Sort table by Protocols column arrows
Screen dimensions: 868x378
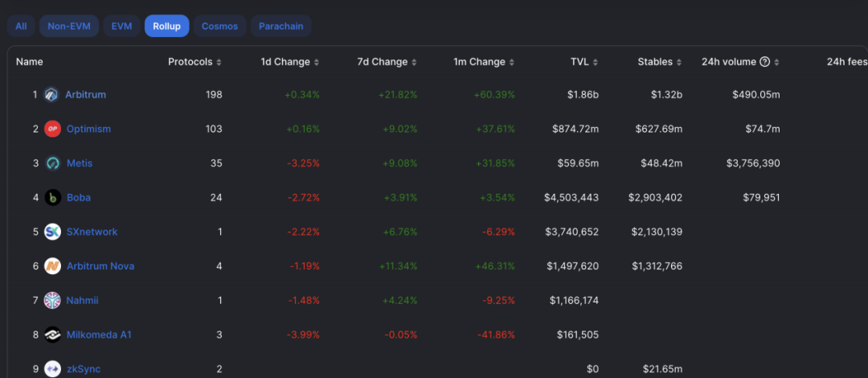pos(219,63)
